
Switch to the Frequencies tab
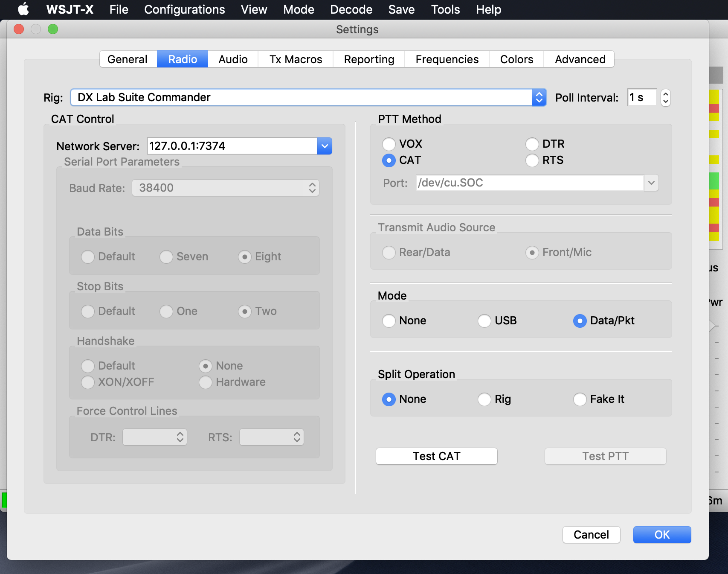[x=447, y=59]
